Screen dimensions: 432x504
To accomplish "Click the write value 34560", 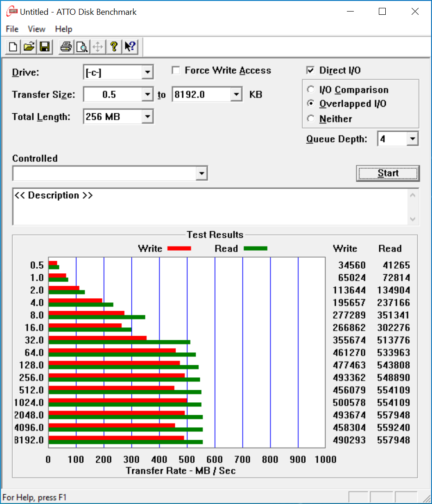I will (352, 265).
